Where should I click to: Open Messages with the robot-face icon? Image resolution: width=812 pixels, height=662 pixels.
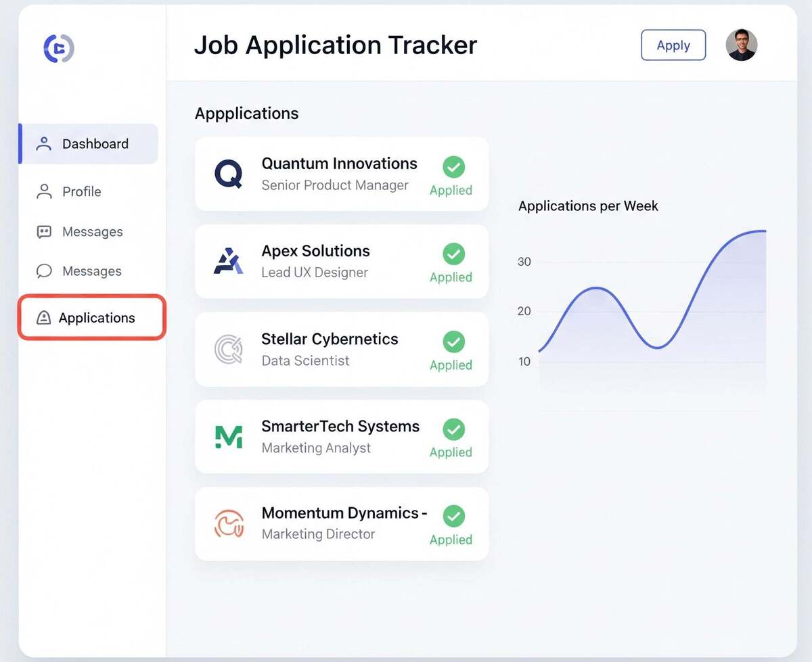click(x=79, y=232)
